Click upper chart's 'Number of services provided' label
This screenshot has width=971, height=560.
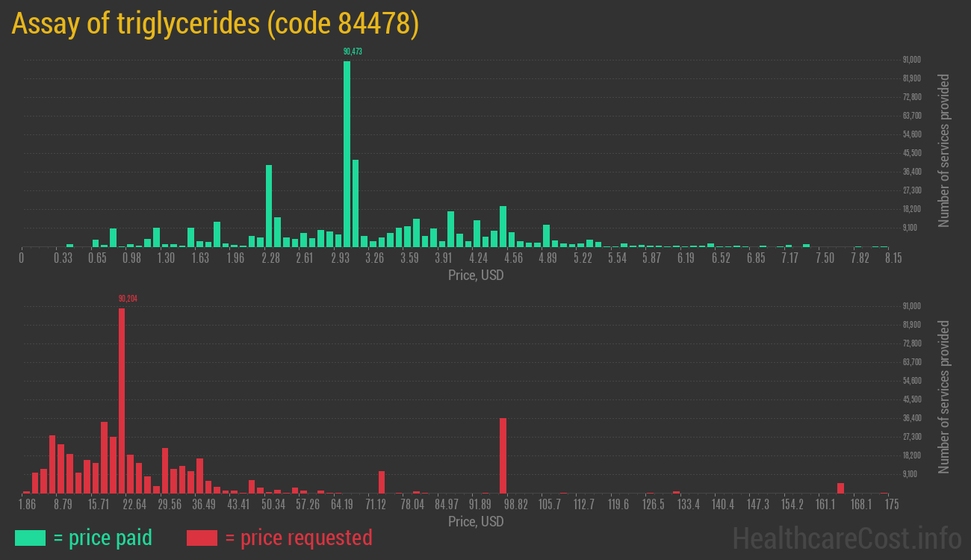tap(944, 150)
